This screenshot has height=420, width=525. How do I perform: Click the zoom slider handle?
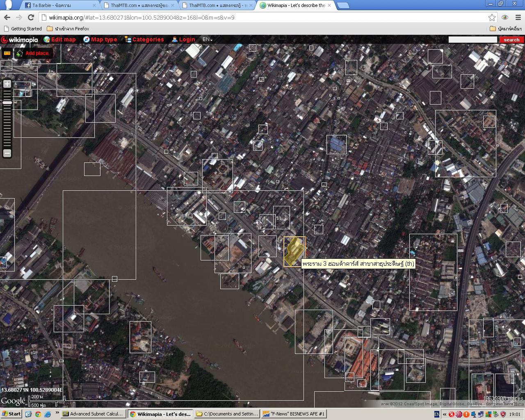click(x=7, y=103)
